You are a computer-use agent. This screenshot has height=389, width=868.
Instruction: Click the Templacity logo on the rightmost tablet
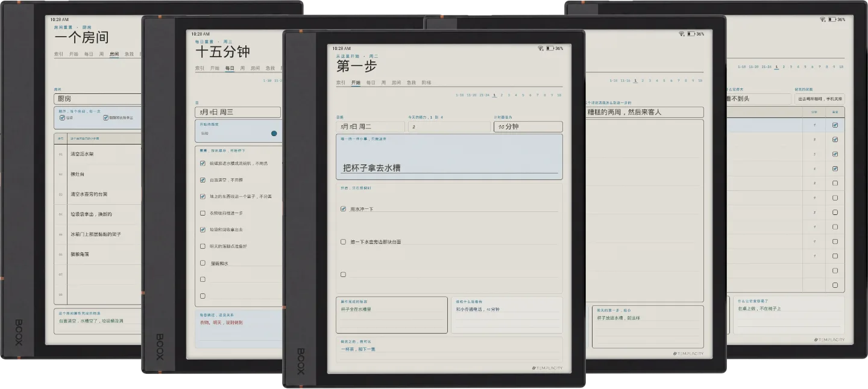coord(829,340)
